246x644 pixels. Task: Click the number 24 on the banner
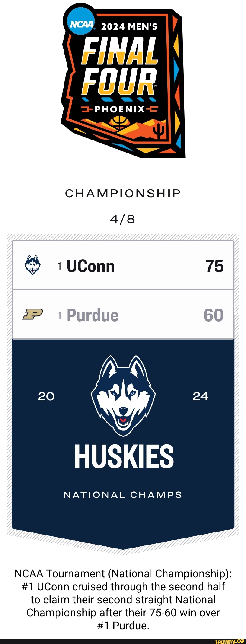pos(200,396)
